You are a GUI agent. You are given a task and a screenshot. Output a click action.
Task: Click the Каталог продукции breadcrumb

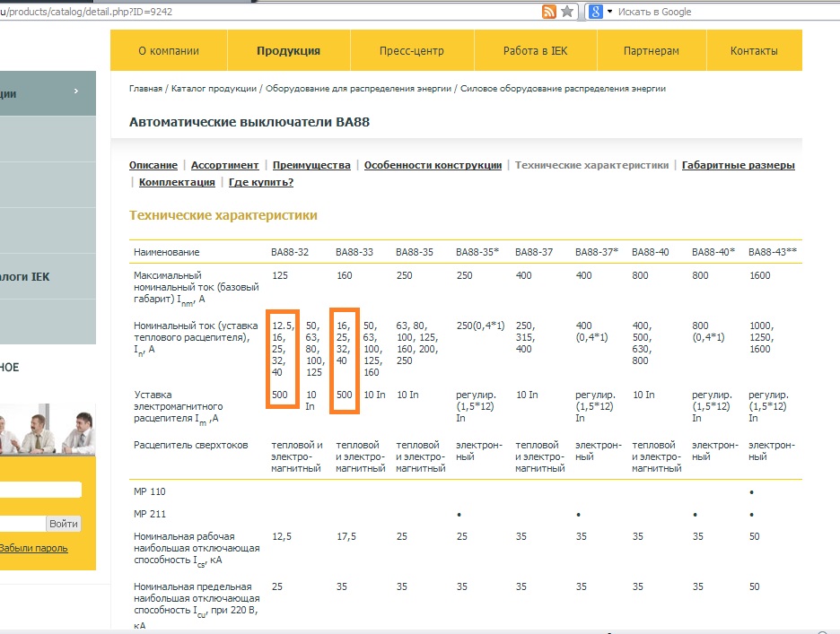214,89
